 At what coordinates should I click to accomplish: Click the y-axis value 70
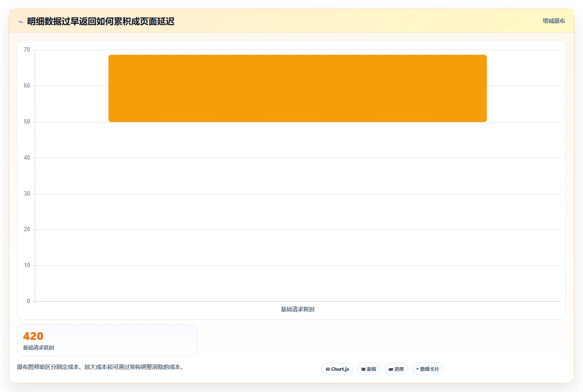tap(27, 50)
